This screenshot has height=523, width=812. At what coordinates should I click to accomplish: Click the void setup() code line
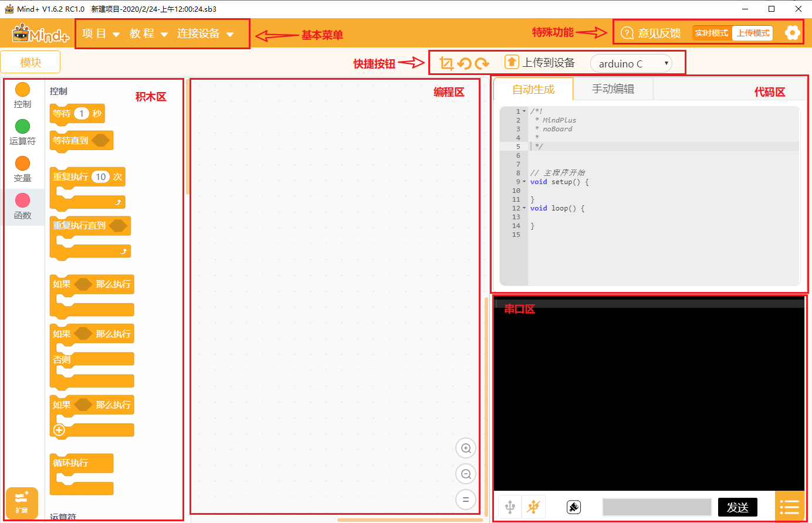point(559,182)
